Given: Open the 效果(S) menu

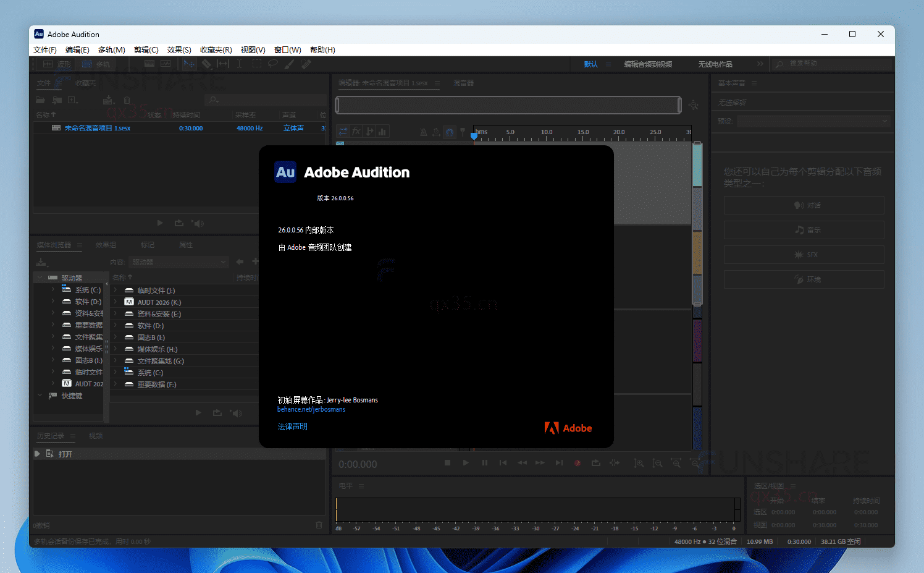Looking at the screenshot, I should (179, 49).
